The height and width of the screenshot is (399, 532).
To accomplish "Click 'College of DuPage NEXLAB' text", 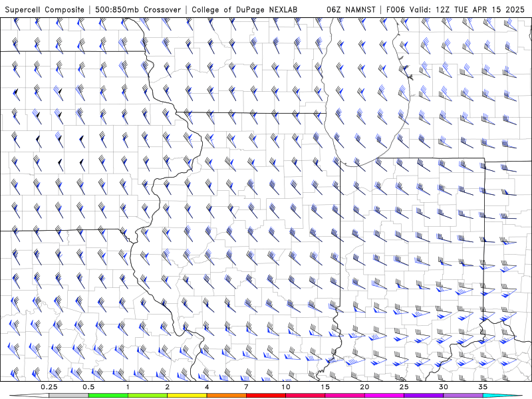I will (244, 10).
